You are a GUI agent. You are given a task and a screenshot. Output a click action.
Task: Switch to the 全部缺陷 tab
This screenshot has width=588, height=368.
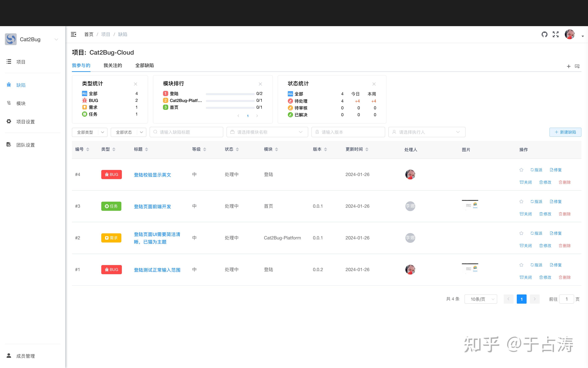(145, 65)
